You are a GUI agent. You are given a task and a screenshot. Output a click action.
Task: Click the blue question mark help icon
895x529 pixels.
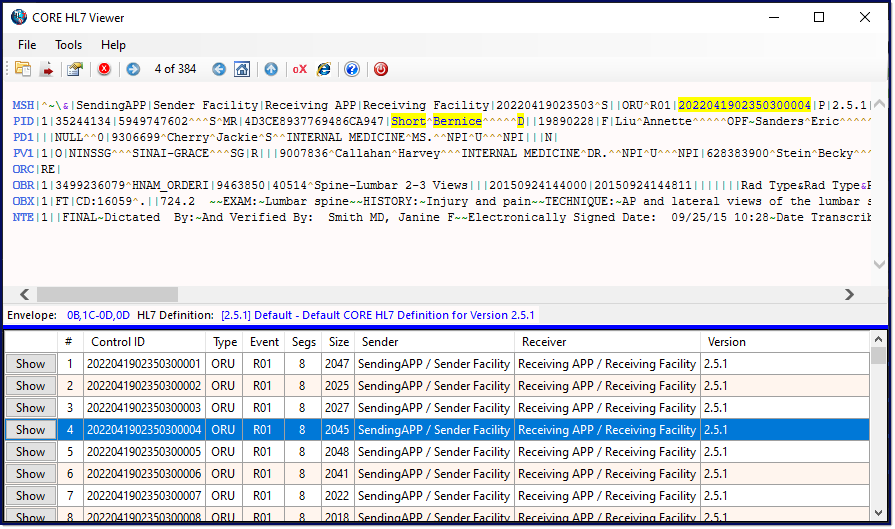point(352,70)
